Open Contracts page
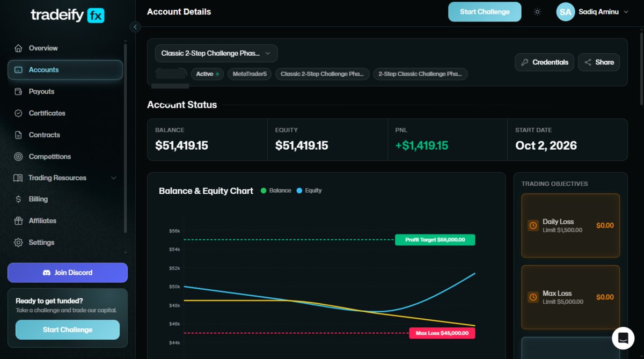Viewport: 644px width, 359px height. (65, 135)
